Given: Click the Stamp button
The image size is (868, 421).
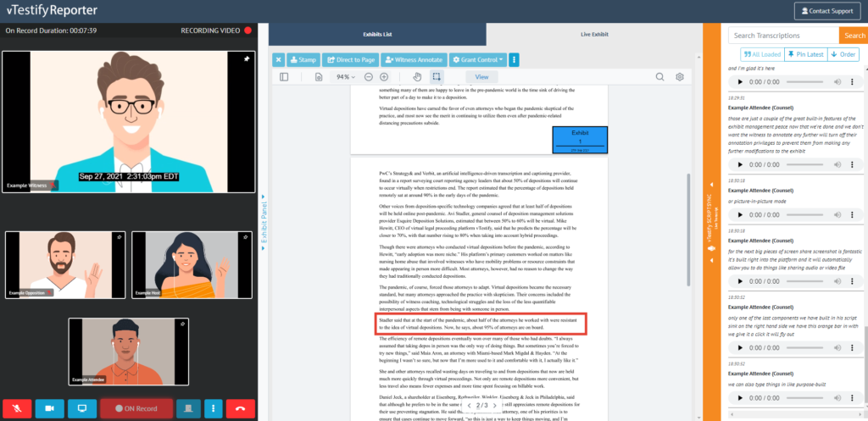Looking at the screenshot, I should click(303, 60).
